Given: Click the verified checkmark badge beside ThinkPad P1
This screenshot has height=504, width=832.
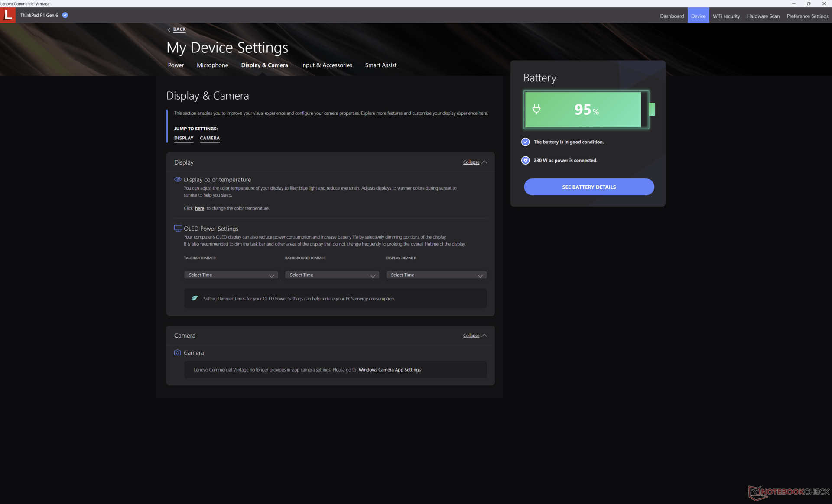Looking at the screenshot, I should coord(65,15).
